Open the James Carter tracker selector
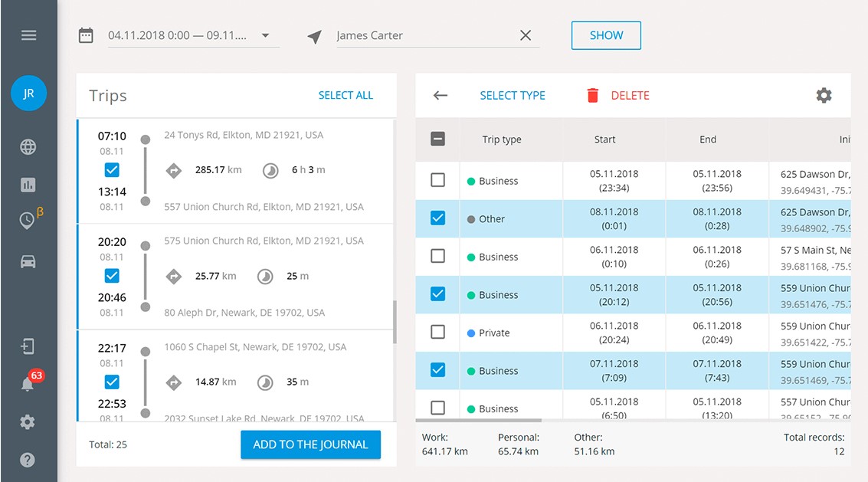Image resolution: width=868 pixels, height=482 pixels. tap(425, 35)
